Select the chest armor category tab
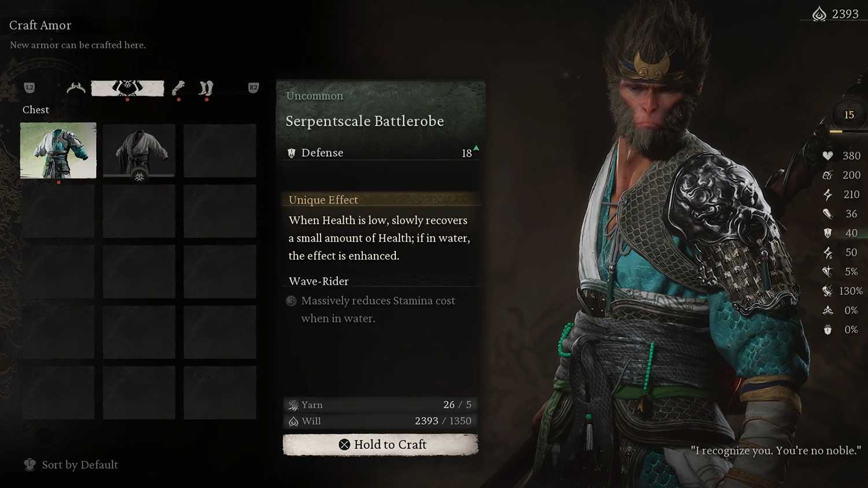868x488 pixels. [127, 88]
